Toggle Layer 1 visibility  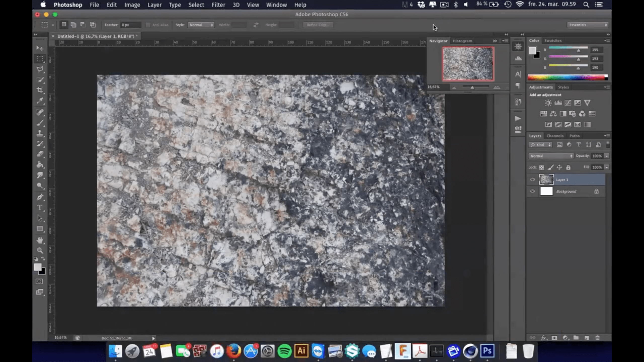pyautogui.click(x=532, y=179)
